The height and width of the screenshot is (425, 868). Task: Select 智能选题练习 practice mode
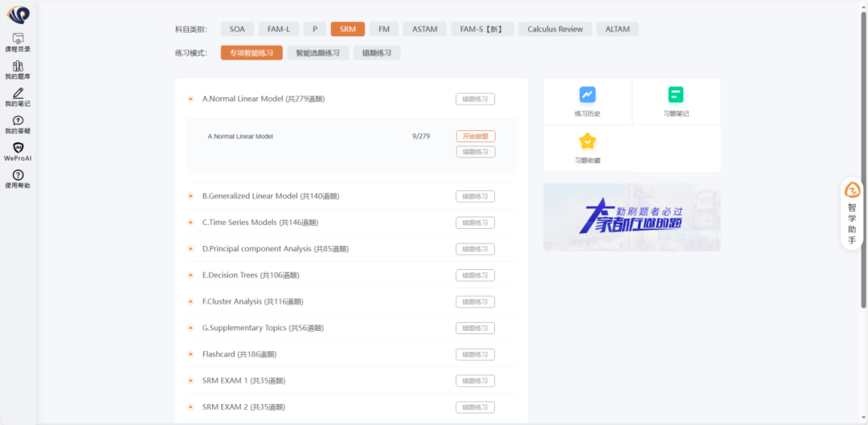click(x=317, y=53)
